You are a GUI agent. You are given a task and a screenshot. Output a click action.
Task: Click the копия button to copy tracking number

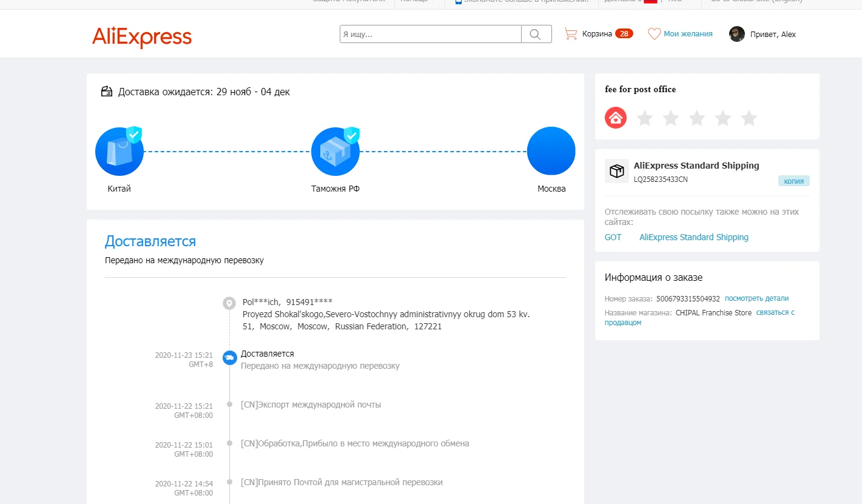point(794,181)
